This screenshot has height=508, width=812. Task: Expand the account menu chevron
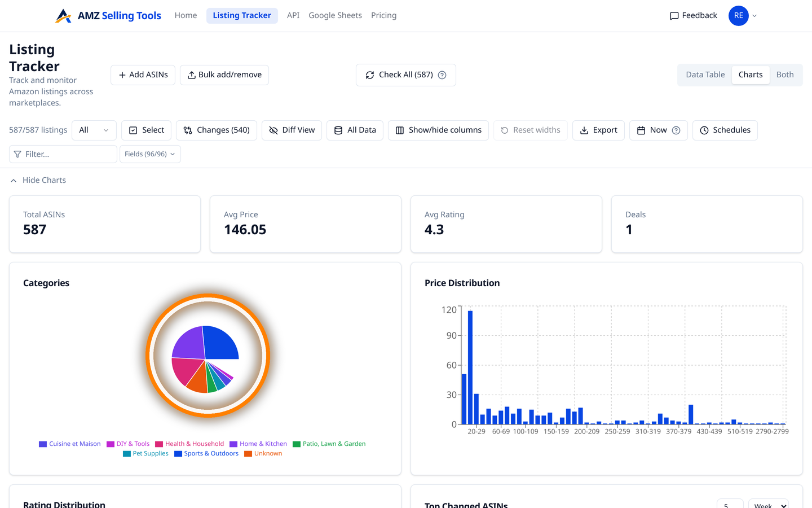pyautogui.click(x=754, y=16)
